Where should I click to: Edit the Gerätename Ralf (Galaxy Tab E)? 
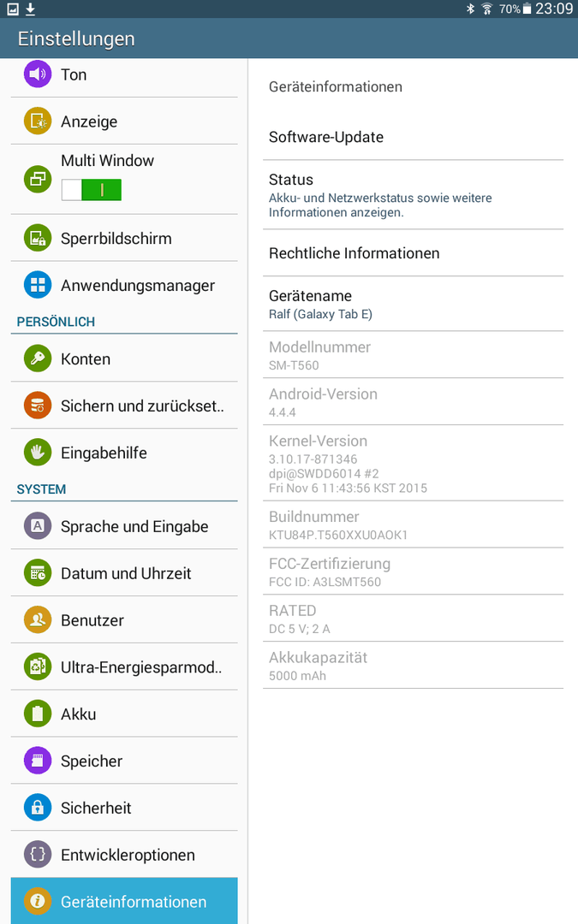click(413, 304)
